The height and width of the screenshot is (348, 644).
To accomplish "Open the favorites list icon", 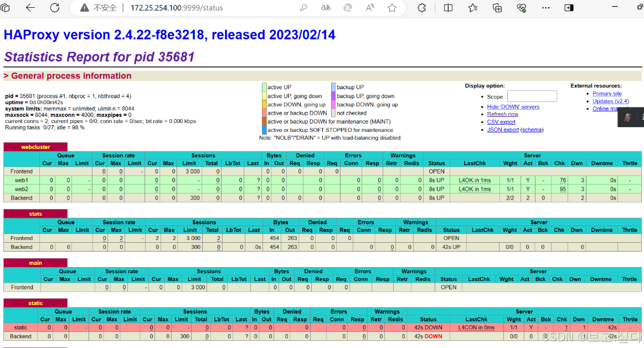I will point(473,8).
